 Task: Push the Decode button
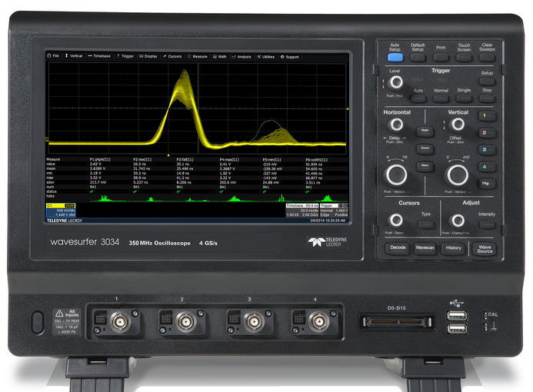398,248
